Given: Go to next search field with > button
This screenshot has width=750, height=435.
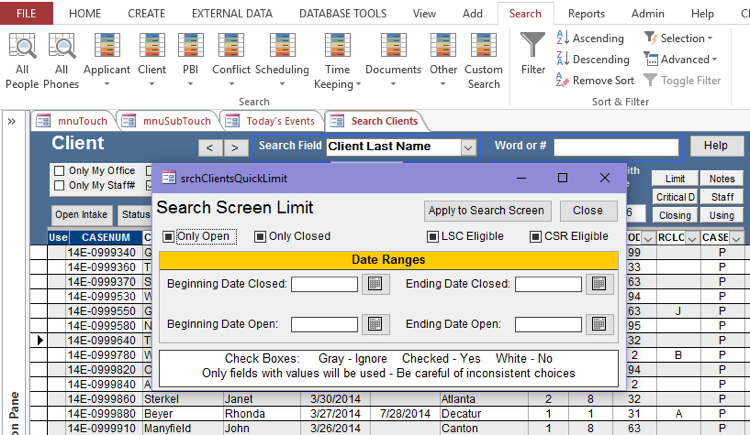Looking at the screenshot, I should coord(235,148).
